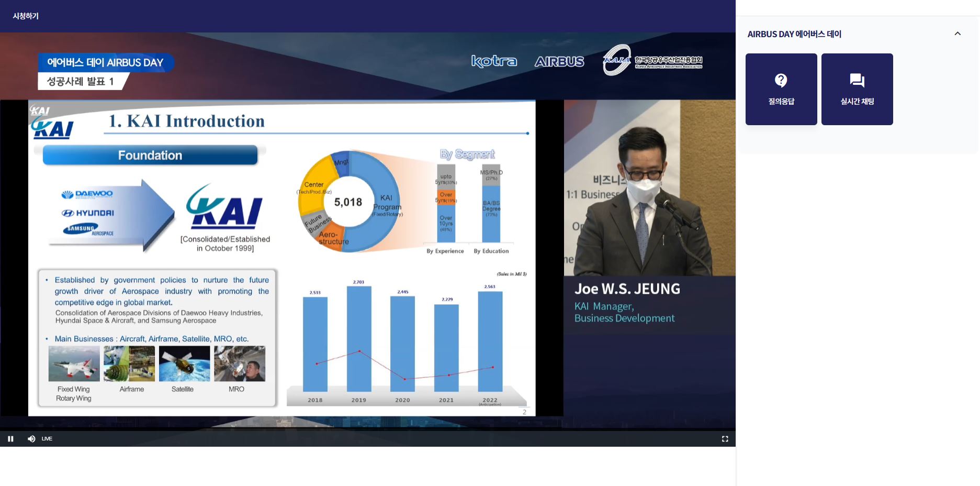This screenshot has width=980, height=486.
Task: Click the DAEWOO logo on slide
Action: (x=87, y=194)
